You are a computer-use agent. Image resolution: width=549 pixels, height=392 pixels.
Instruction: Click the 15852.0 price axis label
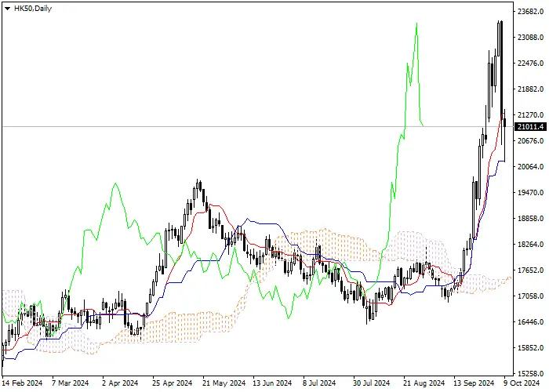click(530, 348)
